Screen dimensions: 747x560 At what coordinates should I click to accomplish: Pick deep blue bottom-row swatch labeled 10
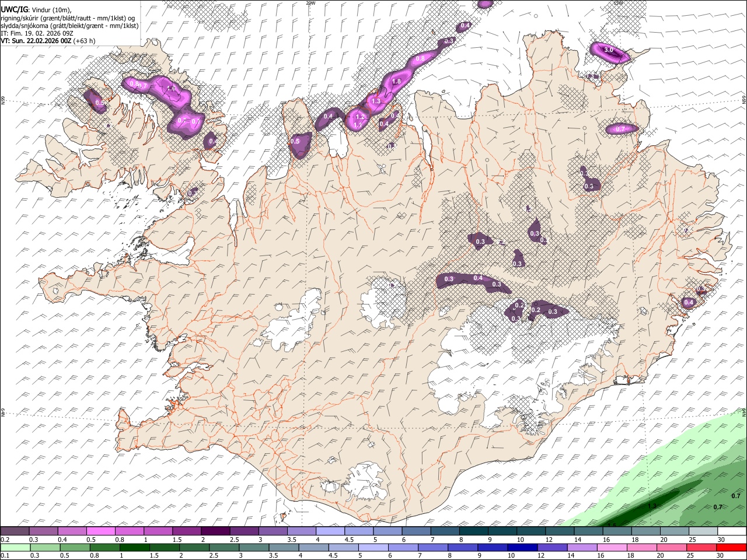tap(523, 548)
